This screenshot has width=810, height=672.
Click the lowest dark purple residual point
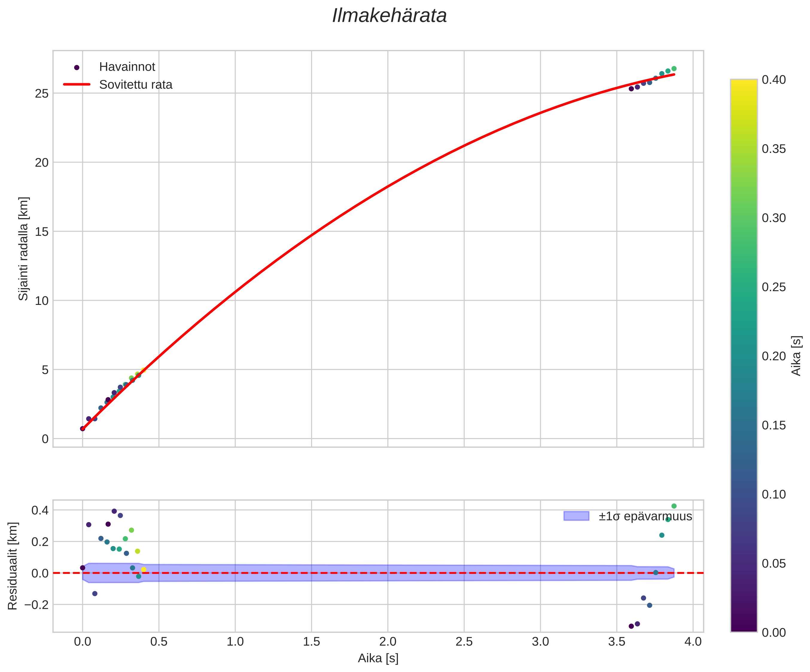pyautogui.click(x=631, y=626)
